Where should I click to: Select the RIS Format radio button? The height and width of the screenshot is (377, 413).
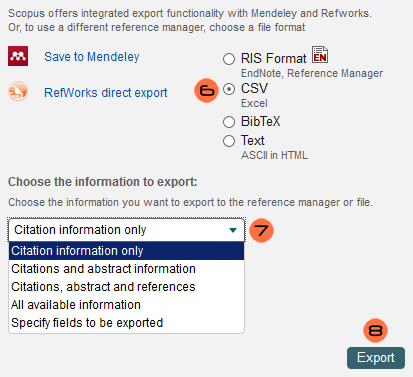tap(229, 59)
